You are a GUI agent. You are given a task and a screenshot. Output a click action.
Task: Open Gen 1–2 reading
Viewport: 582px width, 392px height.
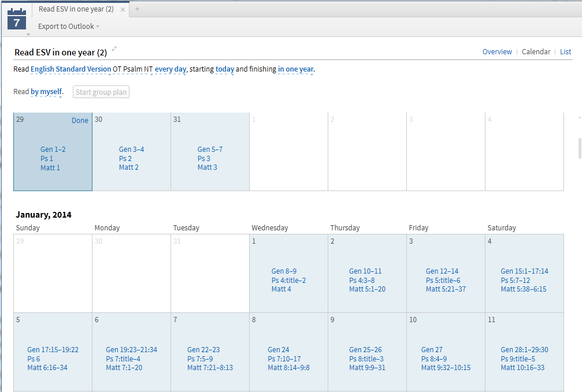[x=53, y=150]
